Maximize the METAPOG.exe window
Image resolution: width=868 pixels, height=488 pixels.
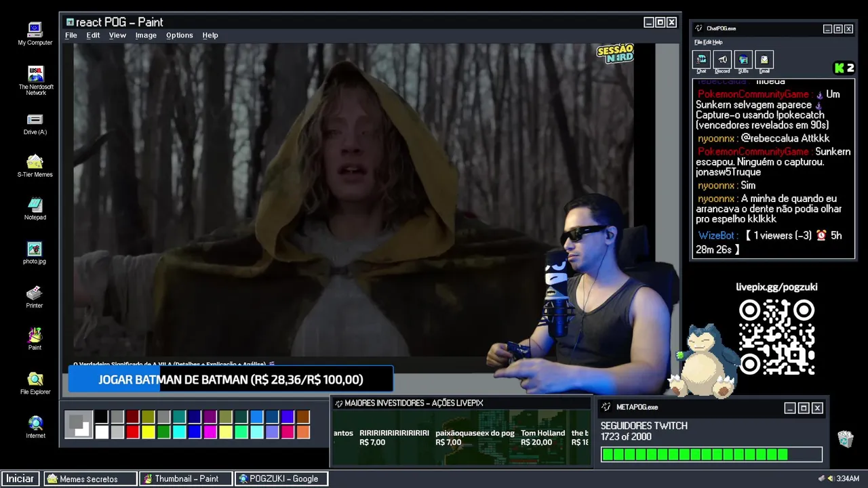pyautogui.click(x=804, y=408)
